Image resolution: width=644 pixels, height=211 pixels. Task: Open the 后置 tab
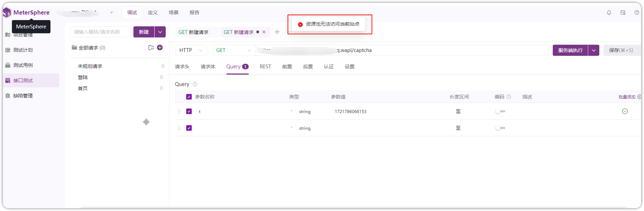[308, 67]
